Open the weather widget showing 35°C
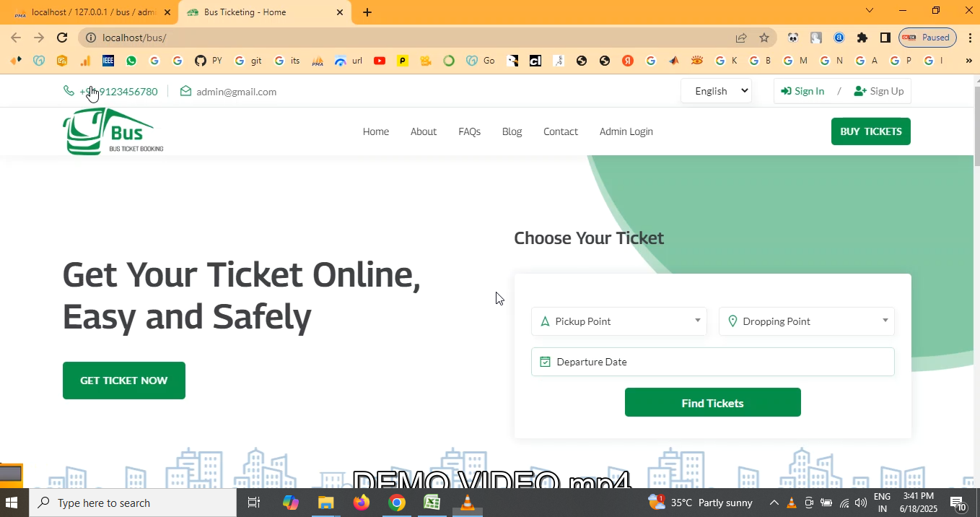This screenshot has width=980, height=517. (x=701, y=503)
